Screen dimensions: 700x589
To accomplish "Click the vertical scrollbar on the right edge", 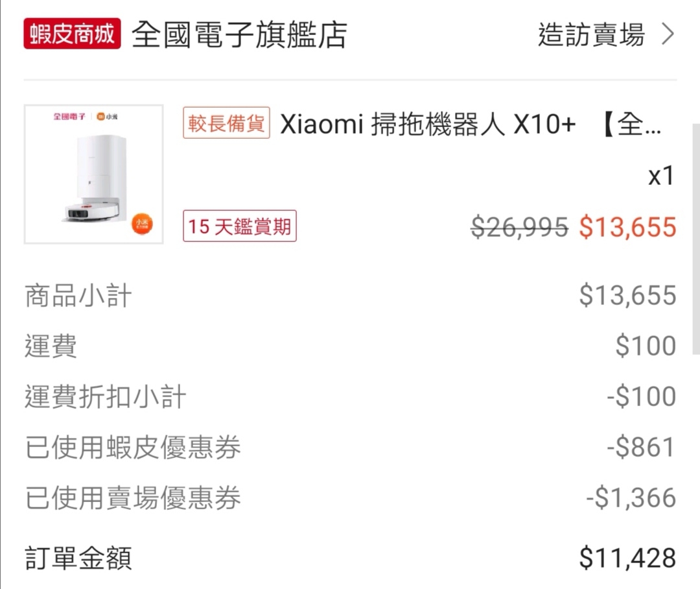I will (x=695, y=239).
